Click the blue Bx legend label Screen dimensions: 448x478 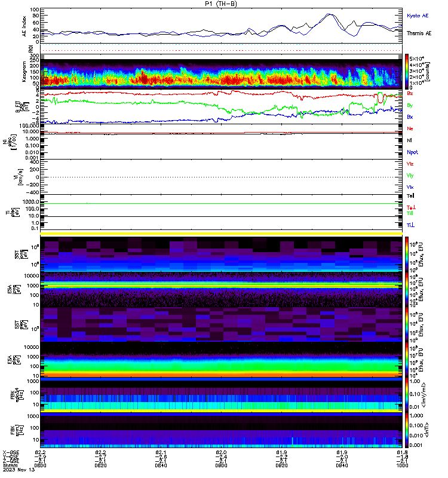[x=410, y=117]
